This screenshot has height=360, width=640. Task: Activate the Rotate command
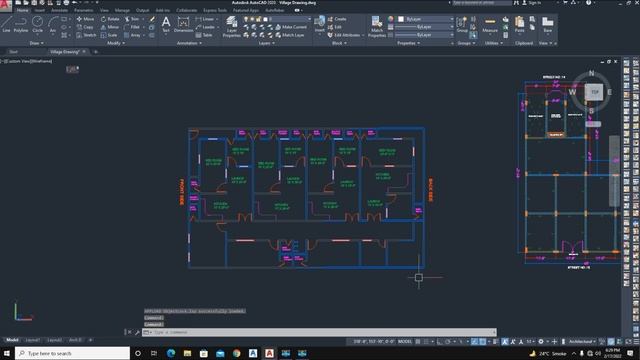coord(110,19)
